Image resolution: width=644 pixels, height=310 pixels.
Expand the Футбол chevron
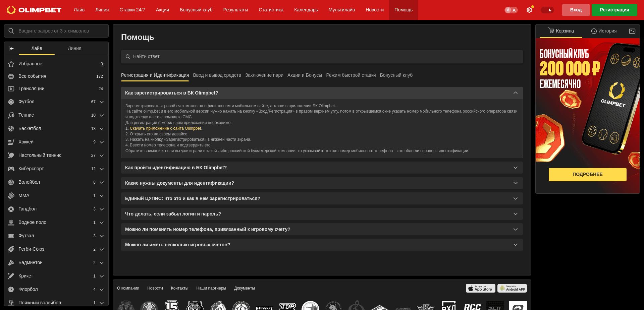pyautogui.click(x=102, y=102)
